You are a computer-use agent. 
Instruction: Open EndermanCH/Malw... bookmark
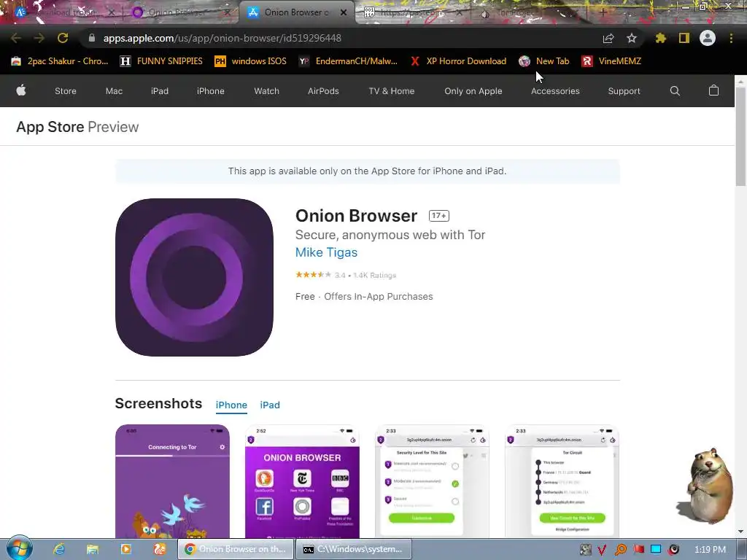click(348, 61)
